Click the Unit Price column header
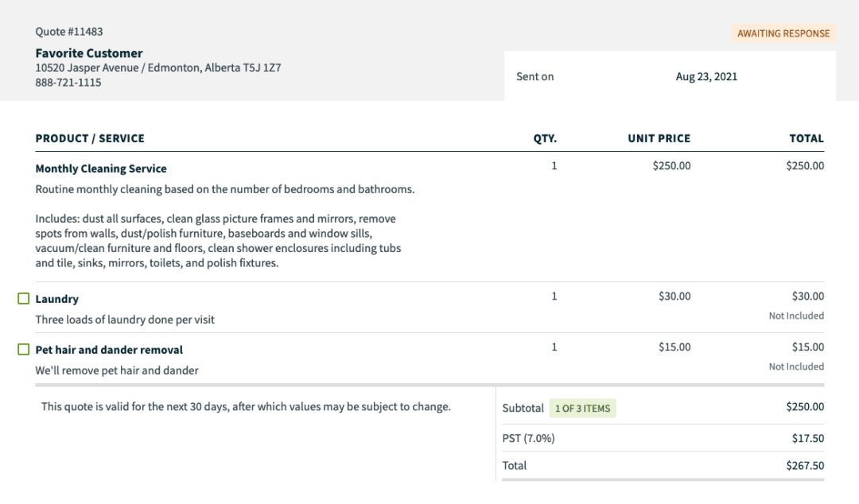This screenshot has height=504, width=859. (x=659, y=138)
